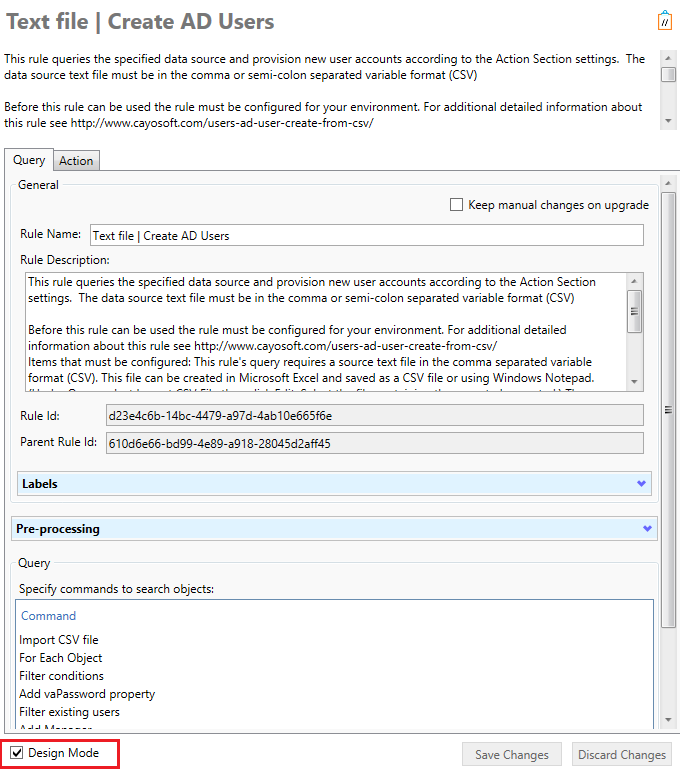
Task: Click the Rule Id field
Action: coord(375,416)
